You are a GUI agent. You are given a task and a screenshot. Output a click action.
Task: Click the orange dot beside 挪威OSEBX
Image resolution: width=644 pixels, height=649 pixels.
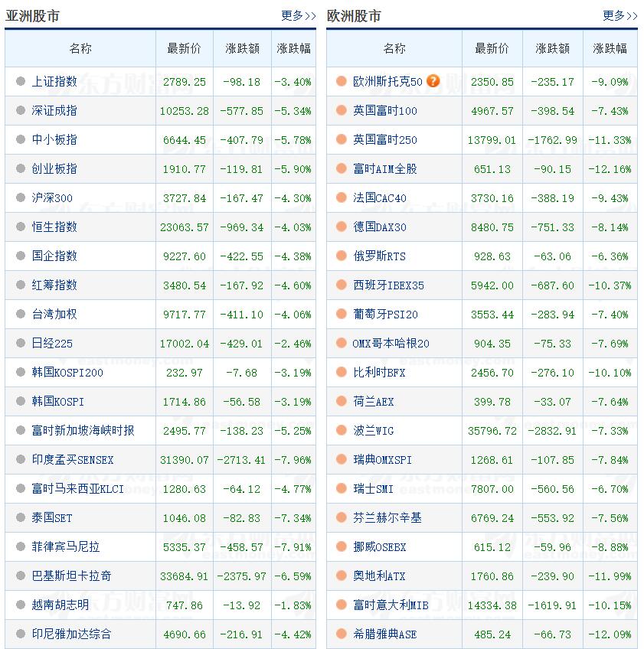342,546
